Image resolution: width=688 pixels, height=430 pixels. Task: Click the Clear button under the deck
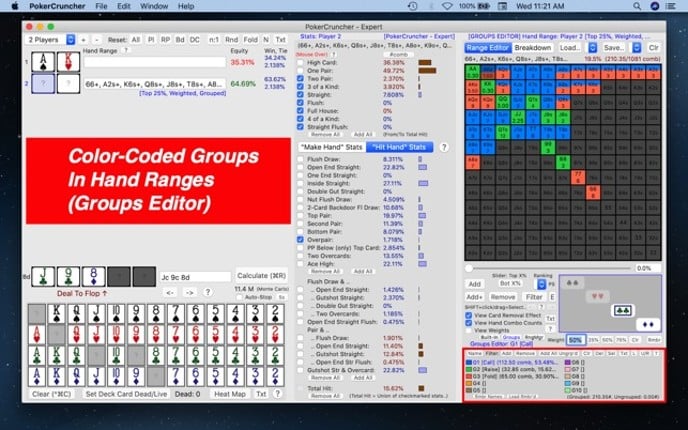(51, 394)
